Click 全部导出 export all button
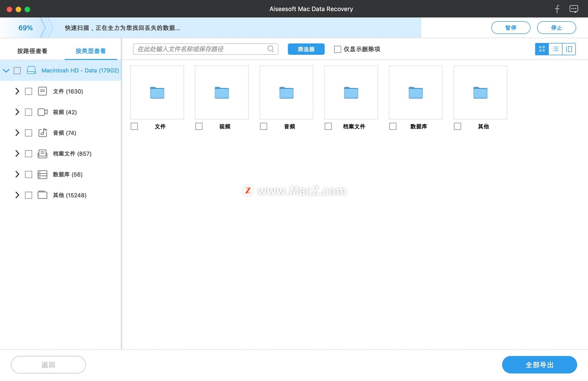Viewport: 588px width, 381px height. click(539, 364)
